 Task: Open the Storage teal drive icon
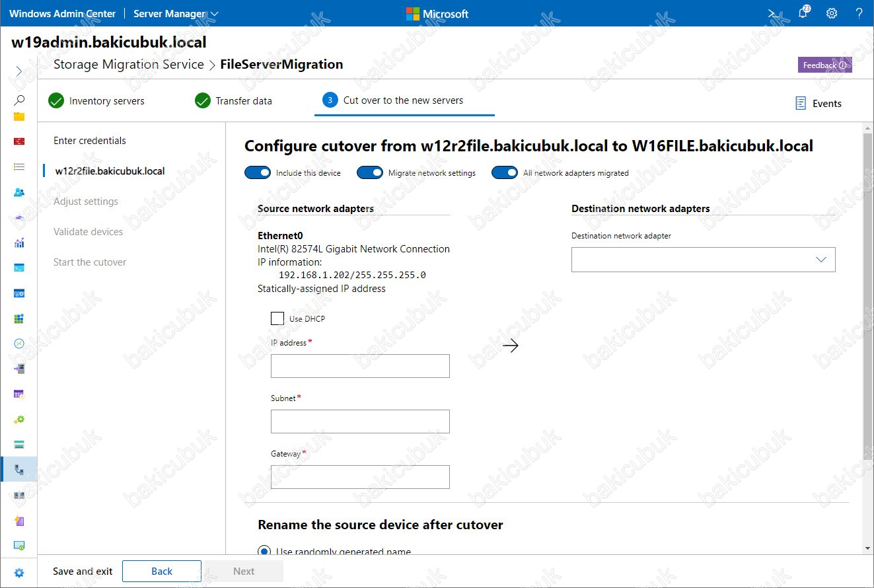click(19, 444)
